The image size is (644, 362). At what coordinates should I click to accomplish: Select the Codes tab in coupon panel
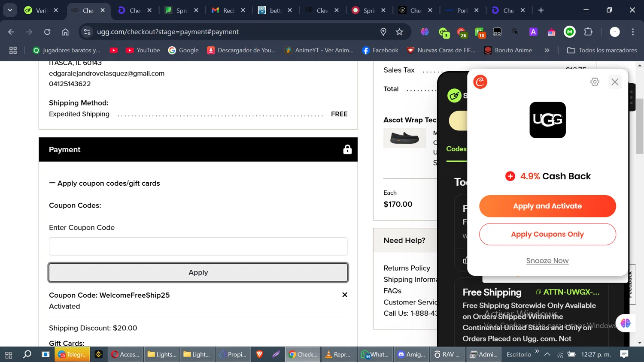coord(456,149)
